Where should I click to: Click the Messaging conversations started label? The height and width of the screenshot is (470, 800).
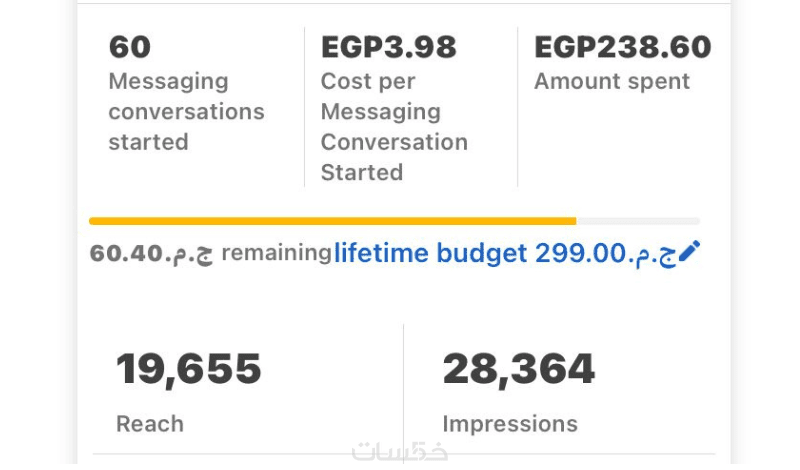point(186,111)
